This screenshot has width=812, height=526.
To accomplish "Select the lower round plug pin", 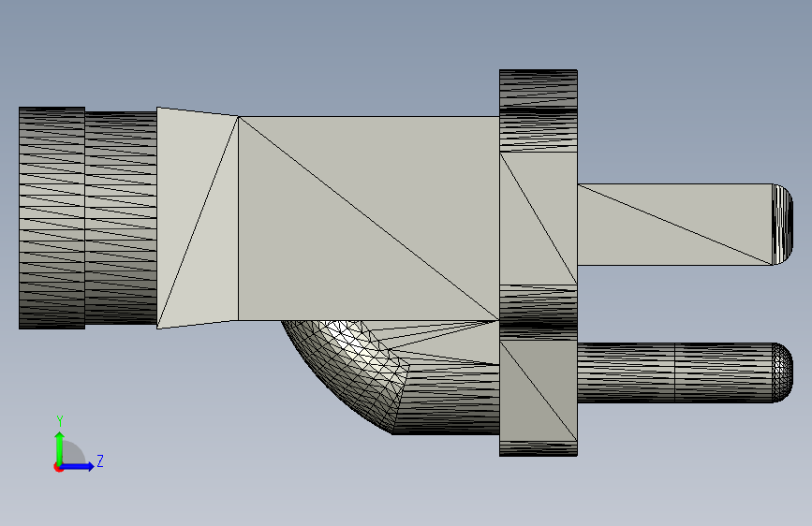I will (685, 373).
